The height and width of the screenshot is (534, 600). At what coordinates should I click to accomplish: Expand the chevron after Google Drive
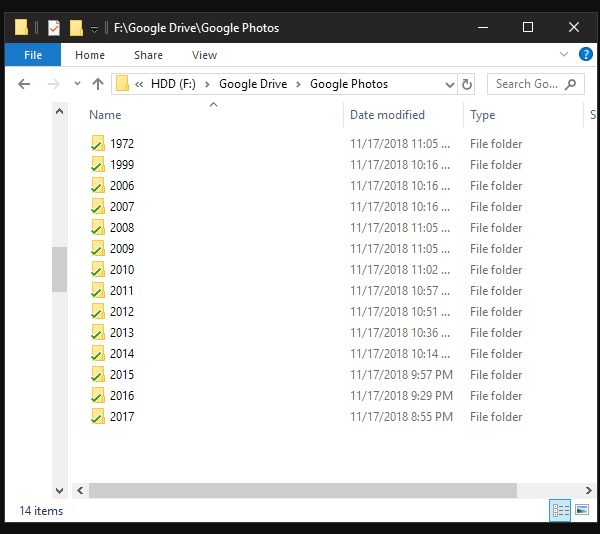(298, 84)
